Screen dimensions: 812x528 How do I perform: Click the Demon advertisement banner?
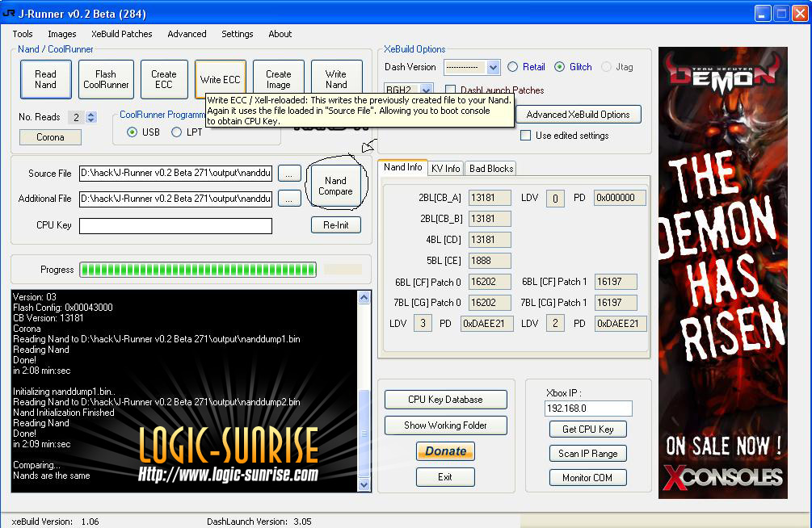723,273
